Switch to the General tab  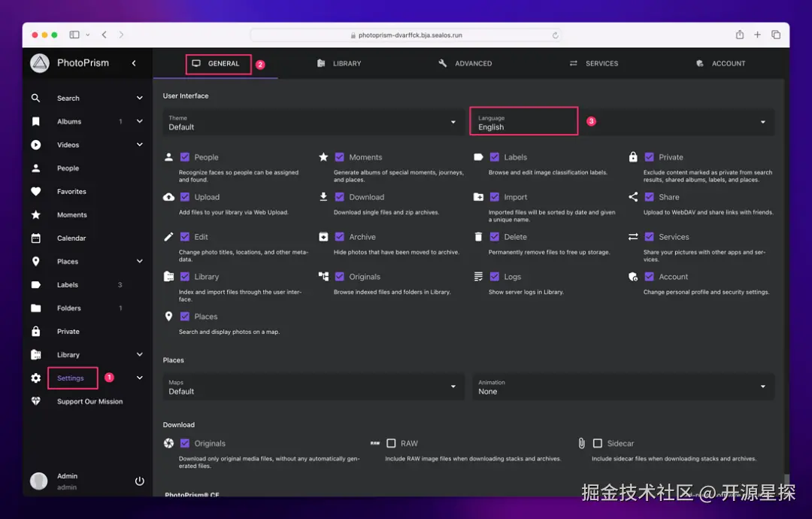pos(216,63)
